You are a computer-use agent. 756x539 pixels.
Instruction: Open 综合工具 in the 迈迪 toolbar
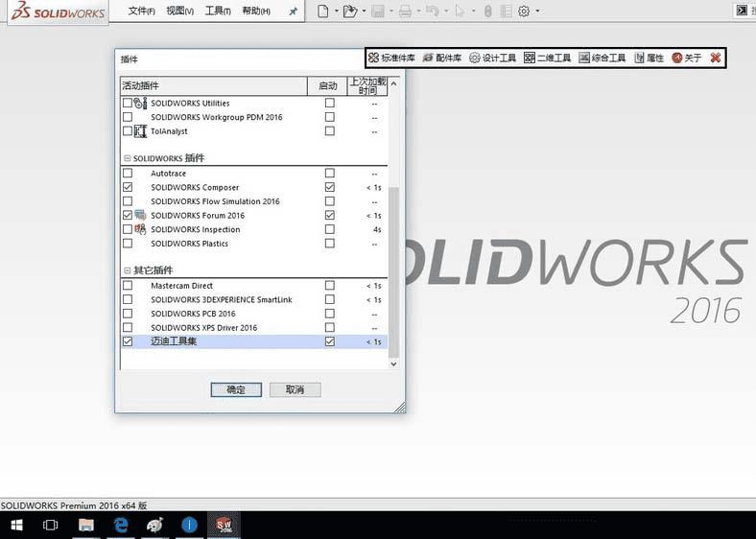coord(602,58)
